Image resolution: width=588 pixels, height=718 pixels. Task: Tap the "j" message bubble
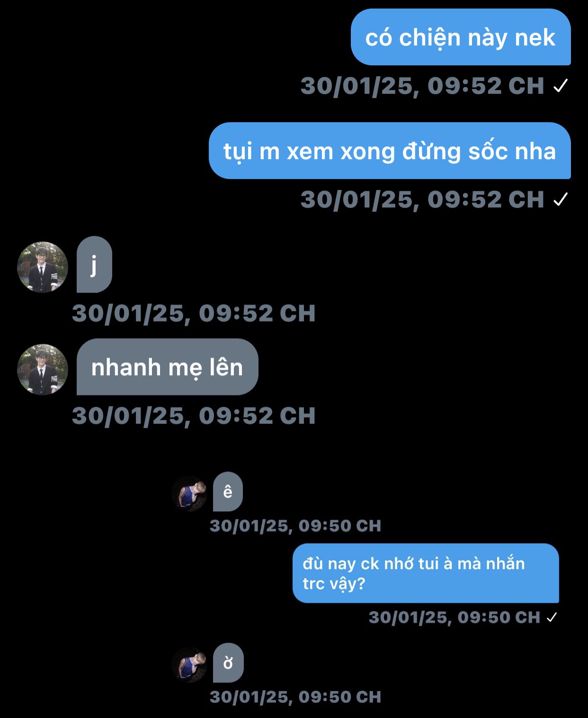click(x=94, y=264)
